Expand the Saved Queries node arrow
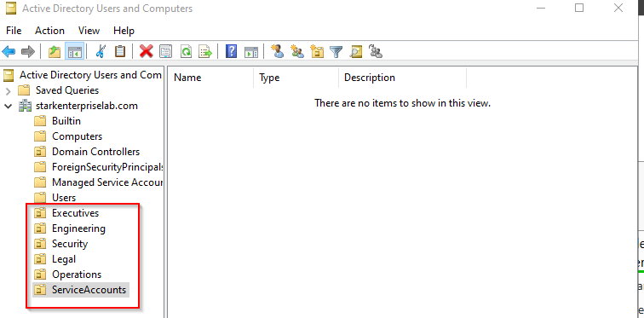Viewport: 644px width, 318px height. click(9, 90)
